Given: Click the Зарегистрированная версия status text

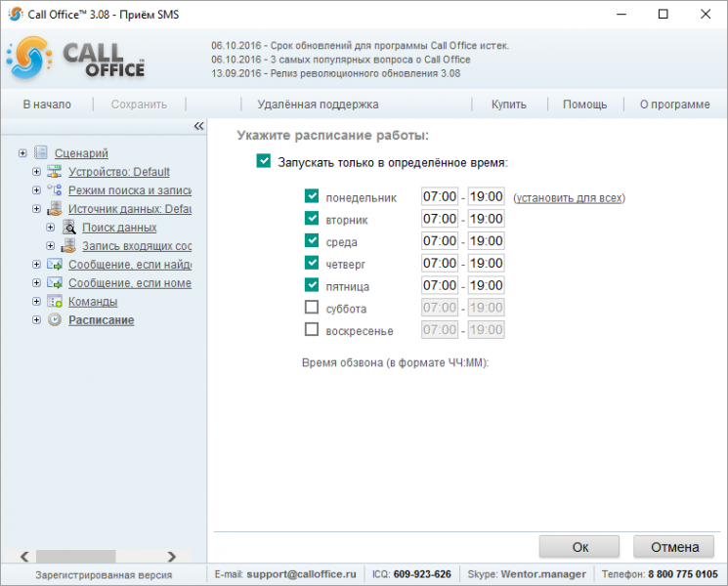Looking at the screenshot, I should tap(104, 575).
